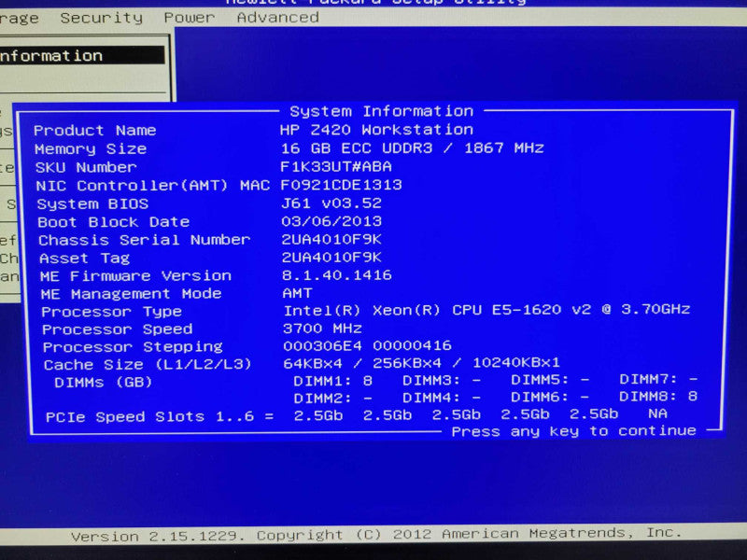This screenshot has height=560, width=747.
Task: Click the Asset Tag label
Action: (x=84, y=259)
